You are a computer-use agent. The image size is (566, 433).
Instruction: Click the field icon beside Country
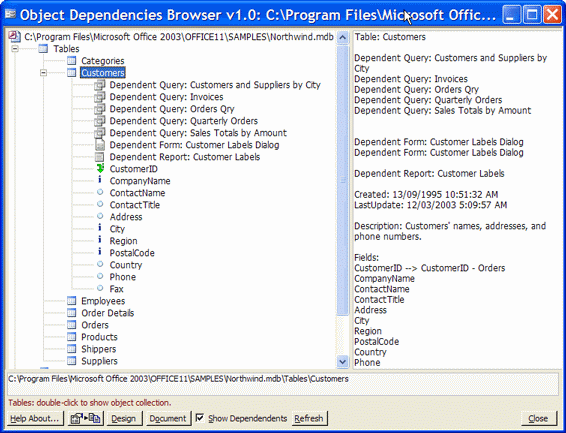[x=100, y=264]
